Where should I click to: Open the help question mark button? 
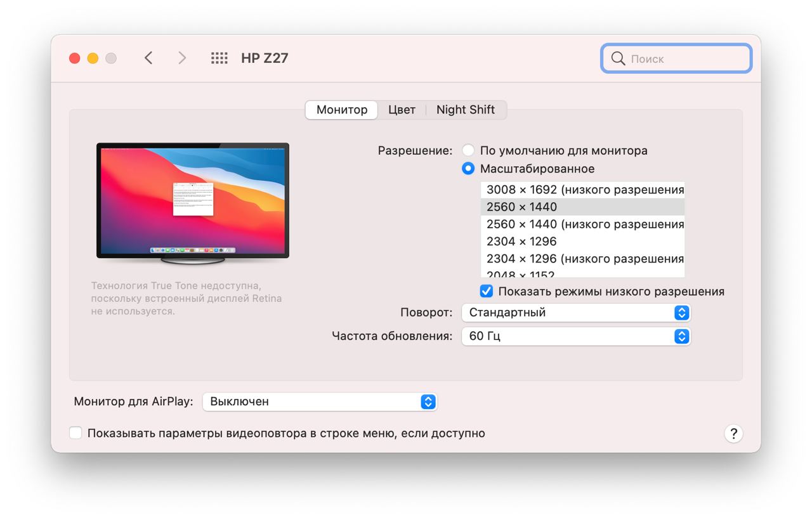point(733,434)
